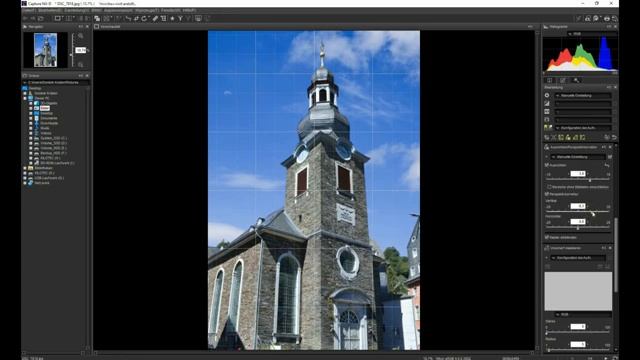Select the Musik folder in tree

[x=45, y=128]
